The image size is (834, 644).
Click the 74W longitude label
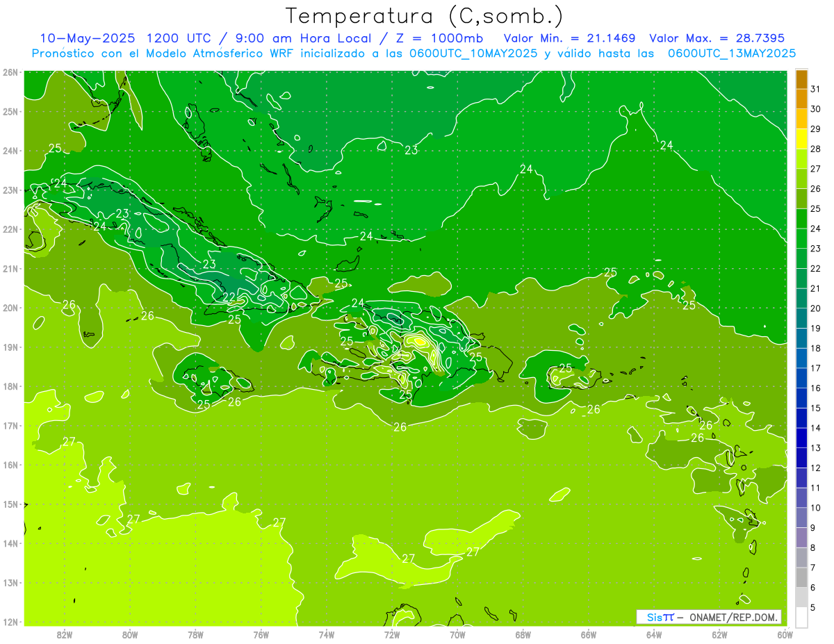(x=327, y=634)
